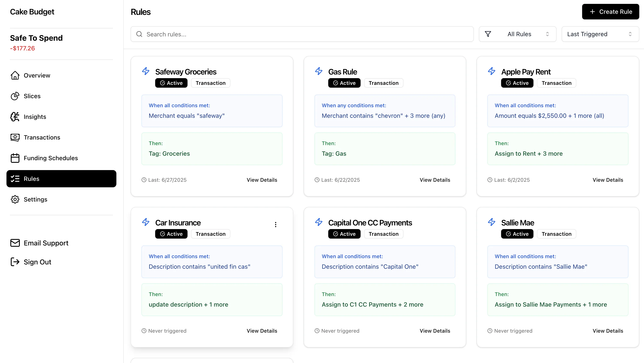This screenshot has height=363, width=644.
Task: Open the Transactions page
Action: click(x=61, y=137)
